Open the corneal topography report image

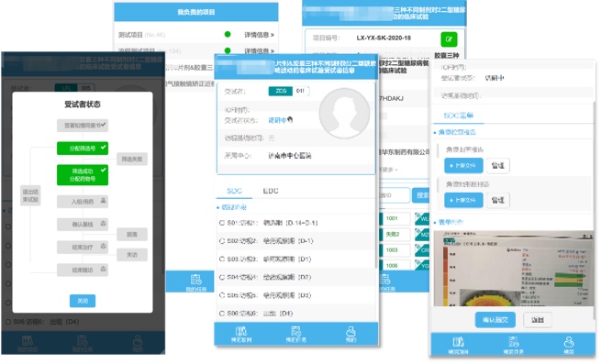514,269
